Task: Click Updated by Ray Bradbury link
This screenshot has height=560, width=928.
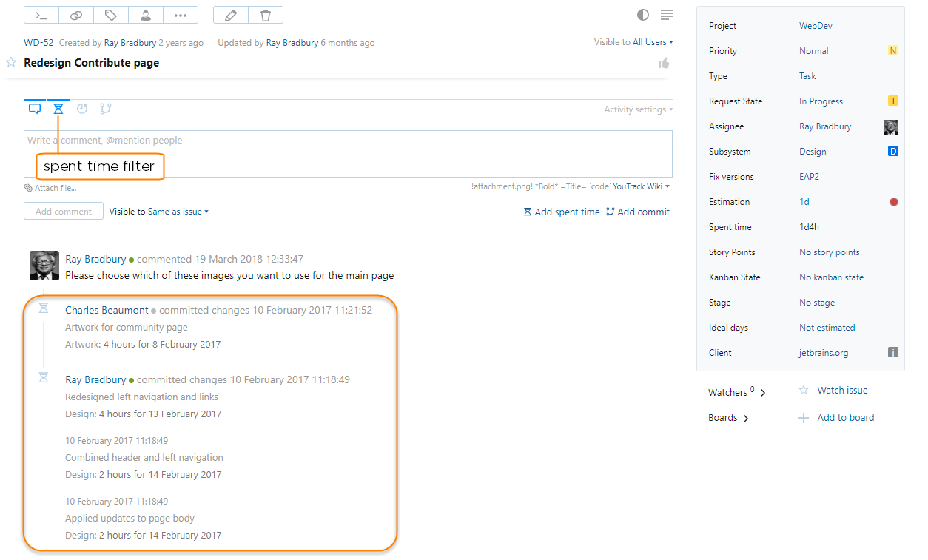Action: coord(292,43)
